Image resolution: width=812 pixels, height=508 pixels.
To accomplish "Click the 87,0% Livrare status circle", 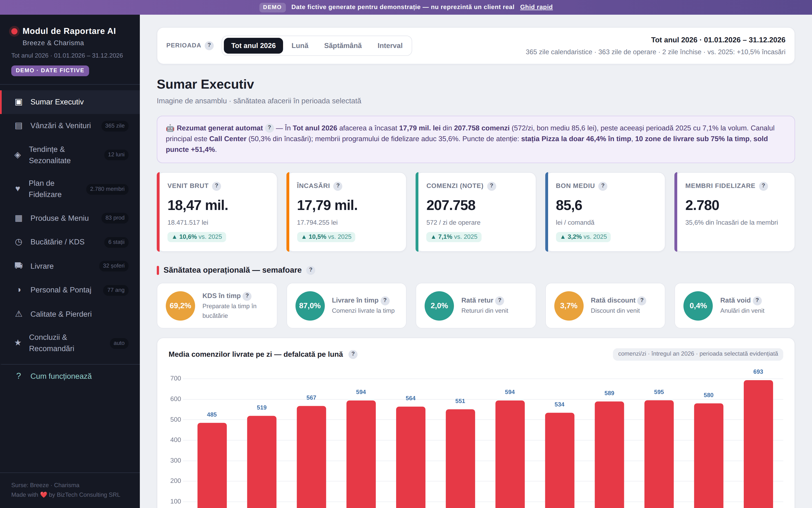I will pos(310,306).
